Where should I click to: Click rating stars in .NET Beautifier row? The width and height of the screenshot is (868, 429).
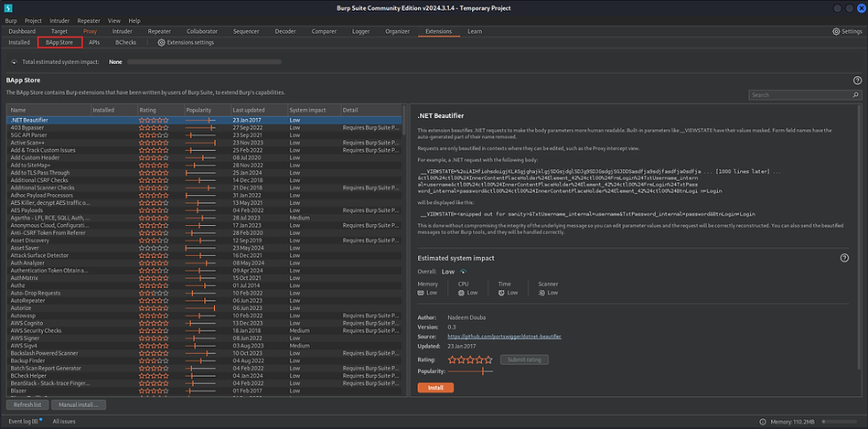pyautogui.click(x=154, y=120)
